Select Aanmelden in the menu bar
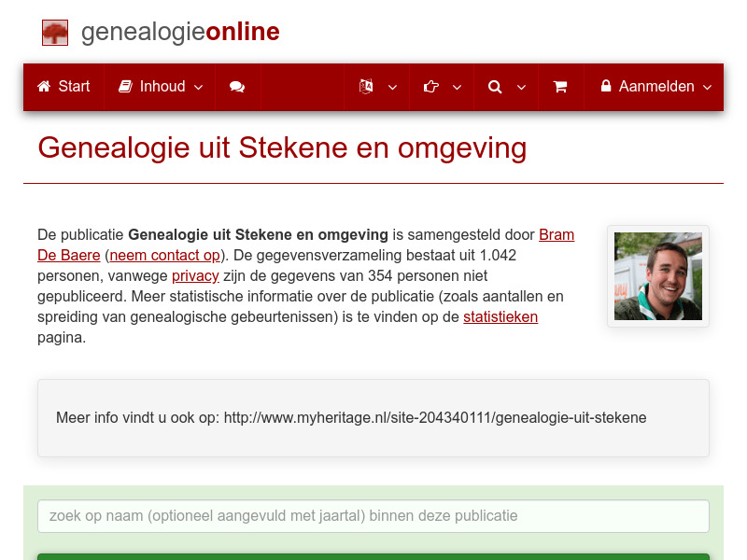747x560 pixels. point(655,86)
